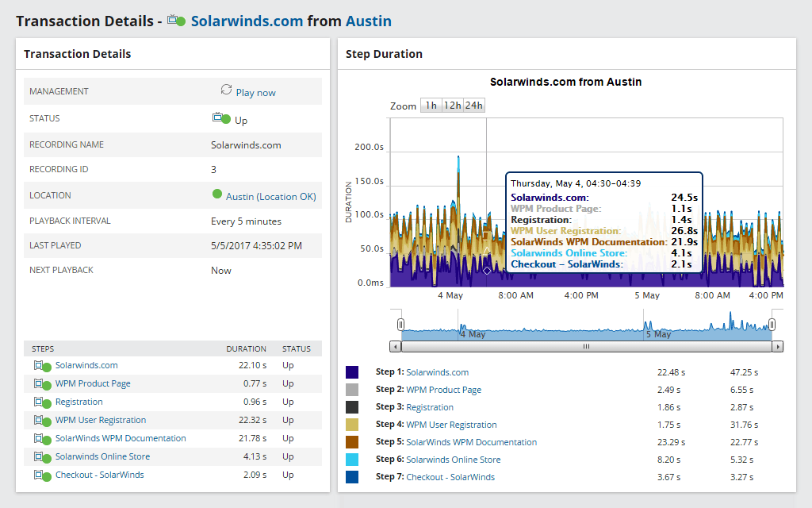Viewport: 812px width, 508px height.
Task: Click the Play now refresh icon
Action: click(226, 90)
